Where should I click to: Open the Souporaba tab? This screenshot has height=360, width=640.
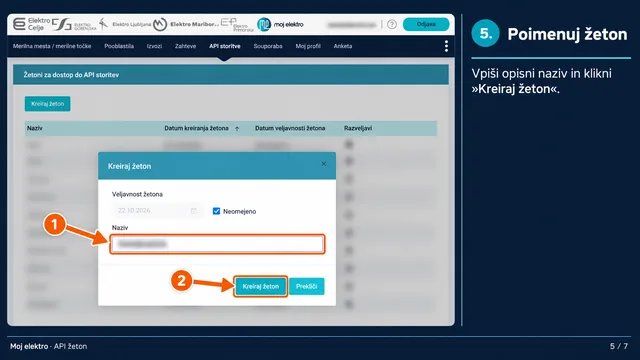coord(268,46)
